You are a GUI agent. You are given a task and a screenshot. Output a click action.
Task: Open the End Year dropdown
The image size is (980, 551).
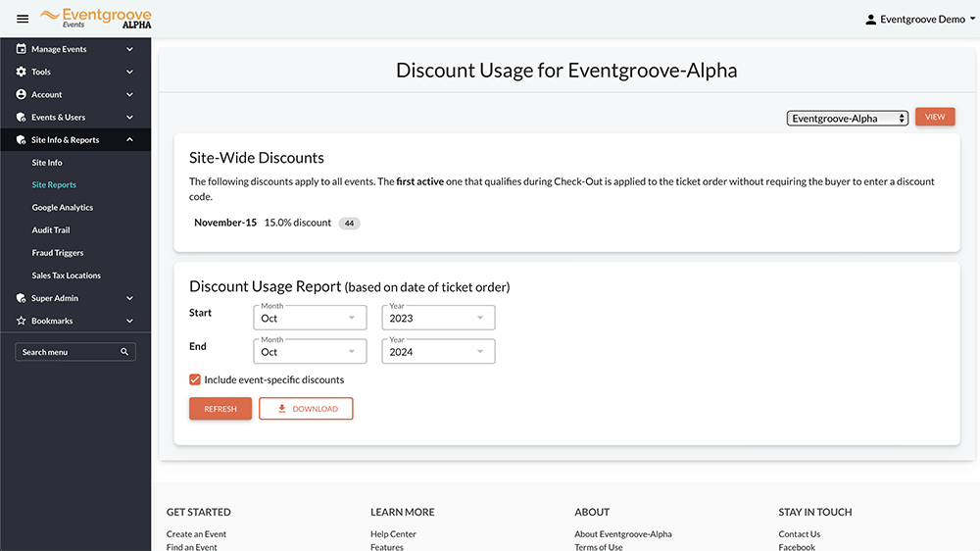coord(438,352)
